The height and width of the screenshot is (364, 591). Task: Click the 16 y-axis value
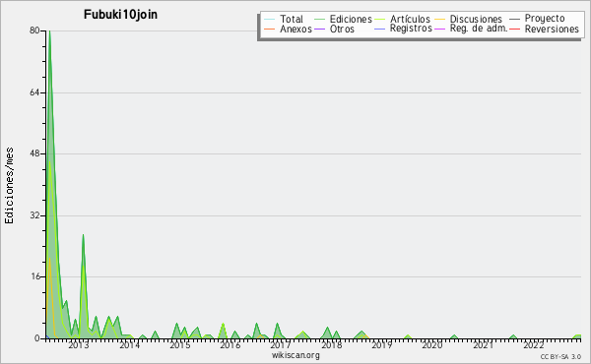tap(34, 276)
